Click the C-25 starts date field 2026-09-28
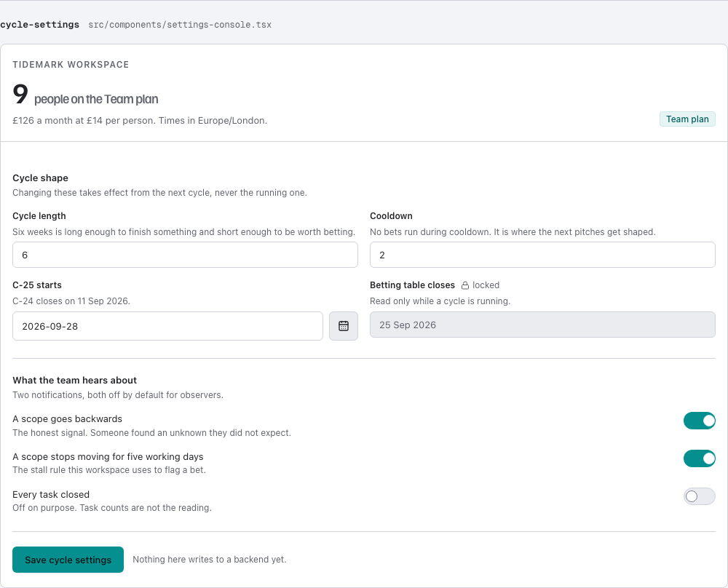The height and width of the screenshot is (588, 728). pos(167,326)
